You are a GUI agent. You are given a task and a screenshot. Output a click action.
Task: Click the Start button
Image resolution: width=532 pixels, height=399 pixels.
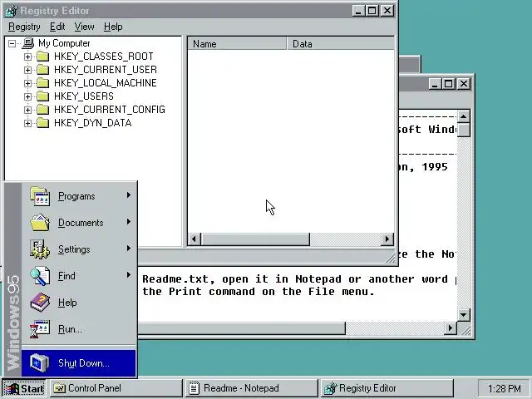click(x=24, y=388)
